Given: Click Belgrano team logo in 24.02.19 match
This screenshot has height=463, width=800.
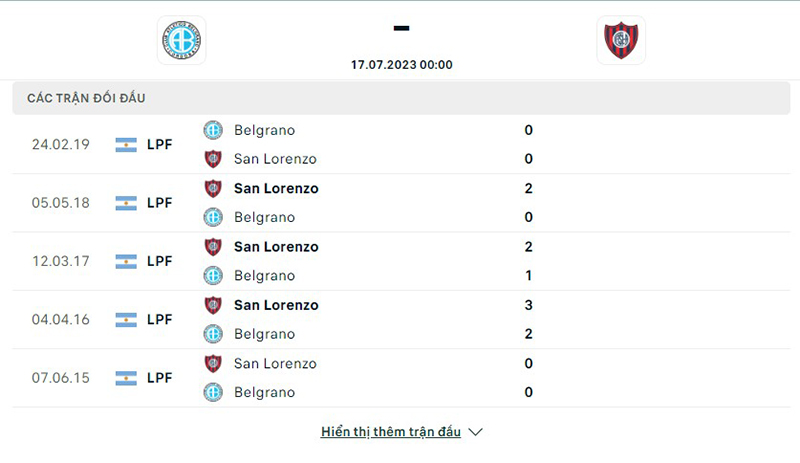Looking at the screenshot, I should (x=213, y=130).
